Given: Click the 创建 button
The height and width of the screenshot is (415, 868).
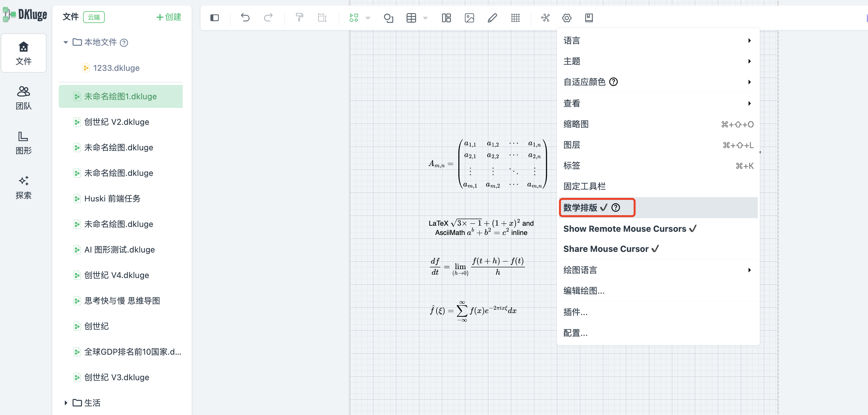Looking at the screenshot, I should (169, 17).
